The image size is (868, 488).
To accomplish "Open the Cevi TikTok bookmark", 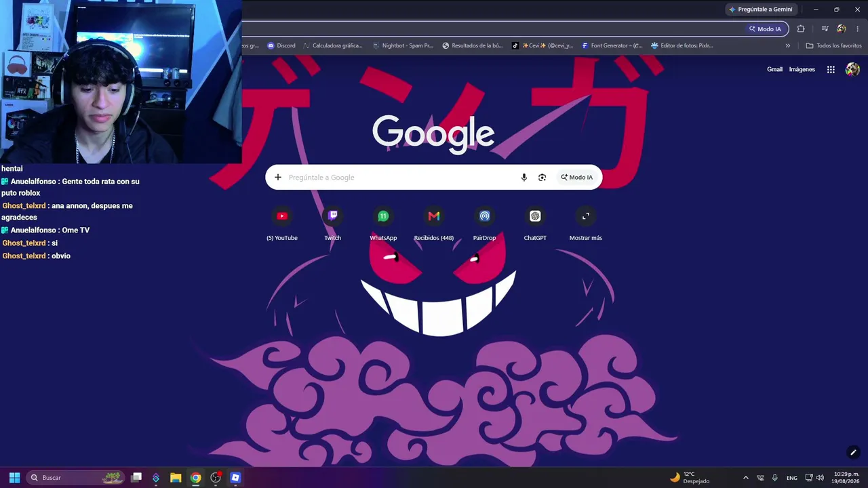I will 542,45.
